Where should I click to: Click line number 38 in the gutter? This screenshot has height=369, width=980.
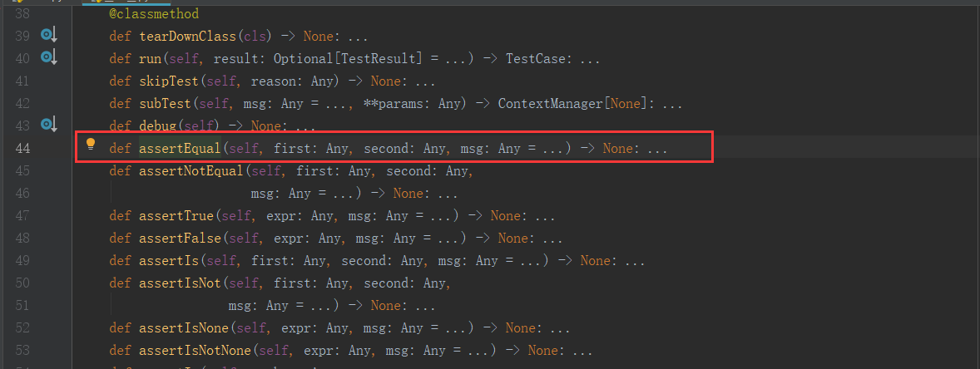[x=22, y=14]
